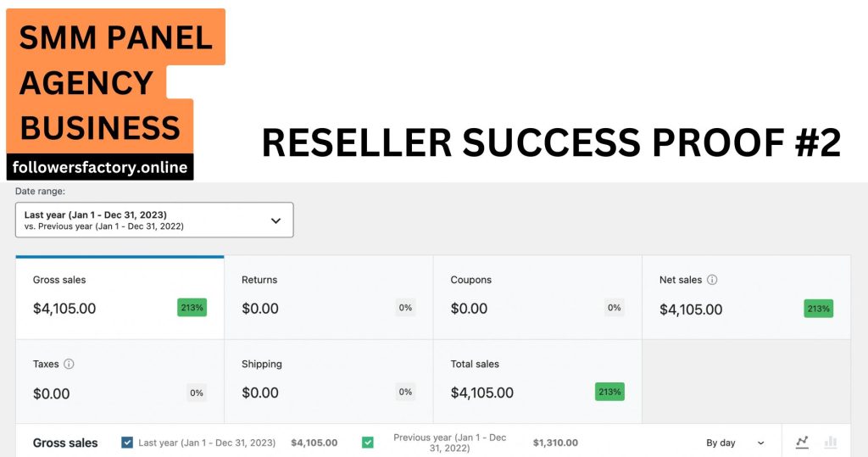The image size is (868, 457).
Task: Select the Returns summary tab
Action: point(328,297)
